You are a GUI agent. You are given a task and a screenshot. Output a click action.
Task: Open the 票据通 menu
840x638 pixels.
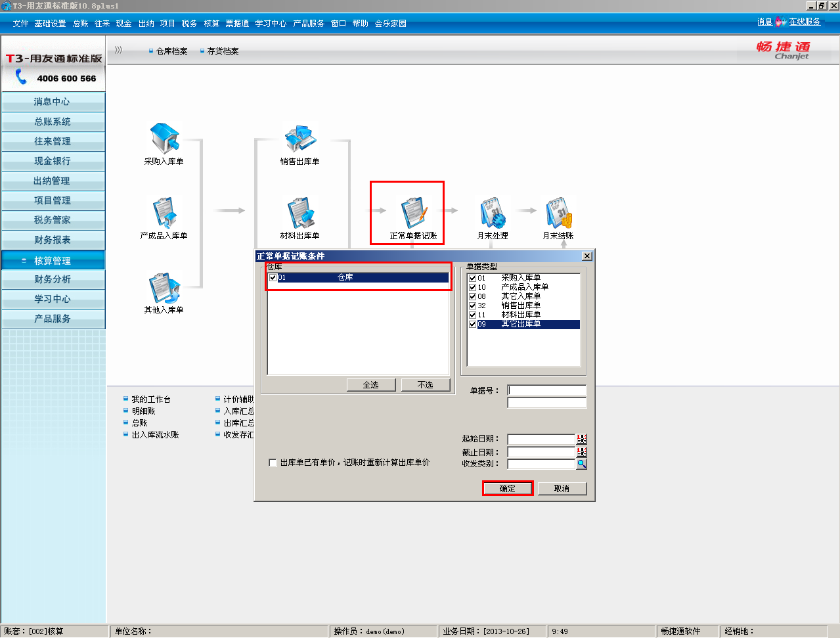tap(237, 24)
